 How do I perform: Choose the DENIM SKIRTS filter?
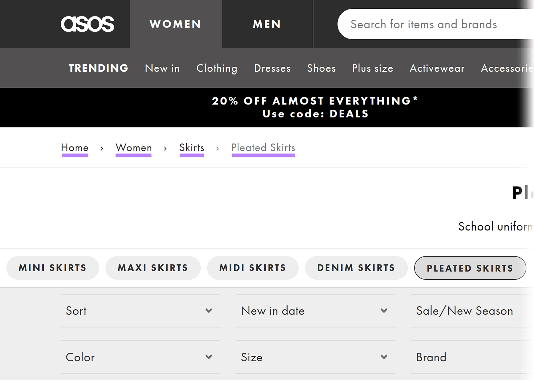click(356, 268)
